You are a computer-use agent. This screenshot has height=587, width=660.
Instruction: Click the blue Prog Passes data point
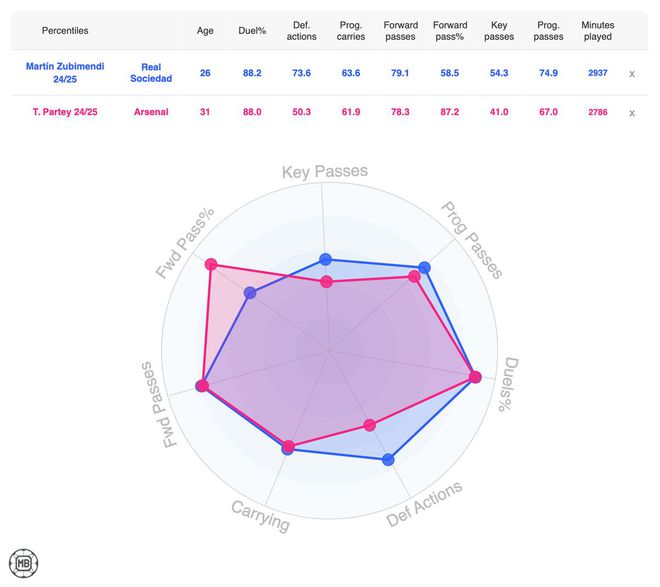click(424, 268)
